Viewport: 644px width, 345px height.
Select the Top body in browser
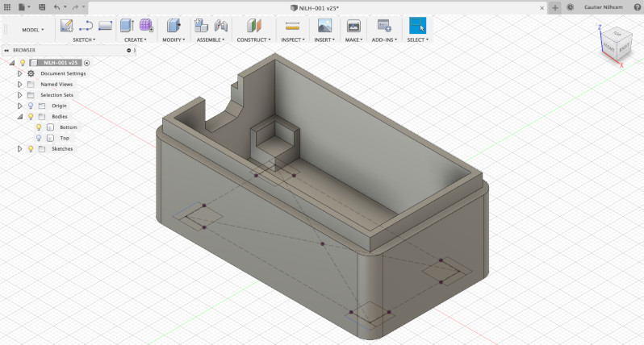coord(65,139)
